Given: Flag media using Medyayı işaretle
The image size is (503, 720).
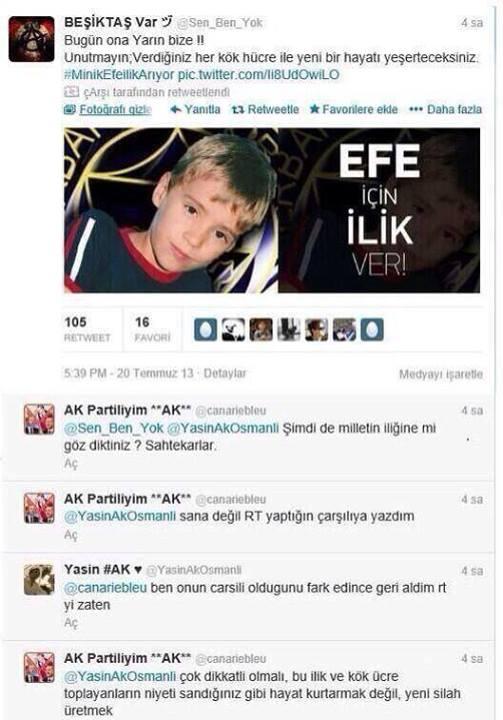Looking at the screenshot, I should click(441, 374).
